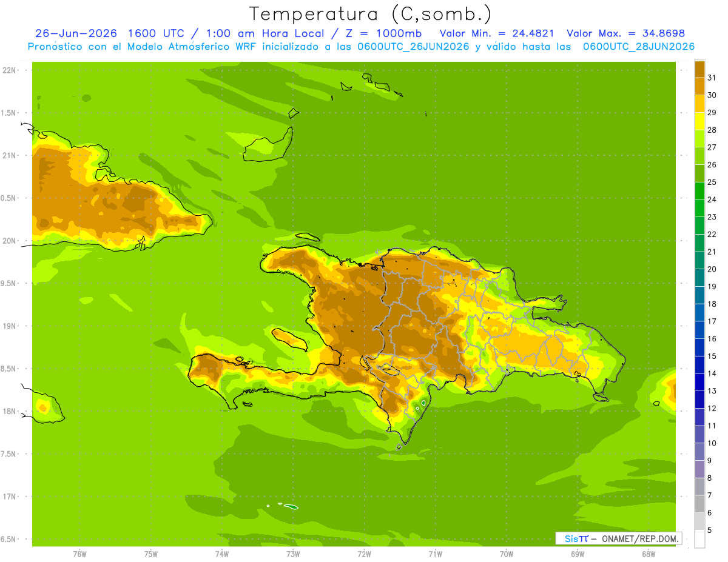The height and width of the screenshot is (562, 728).
Task: Click the legend value '28'
Action: tap(712, 130)
